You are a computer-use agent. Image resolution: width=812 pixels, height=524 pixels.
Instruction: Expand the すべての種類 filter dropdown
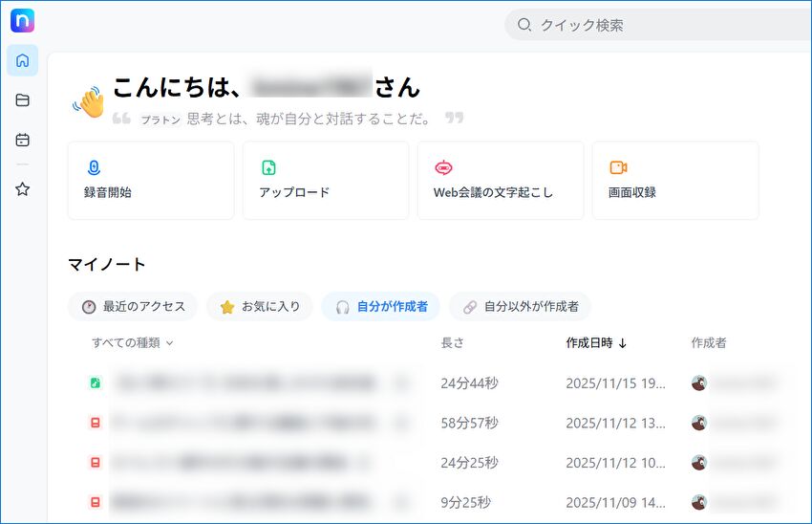click(x=133, y=342)
